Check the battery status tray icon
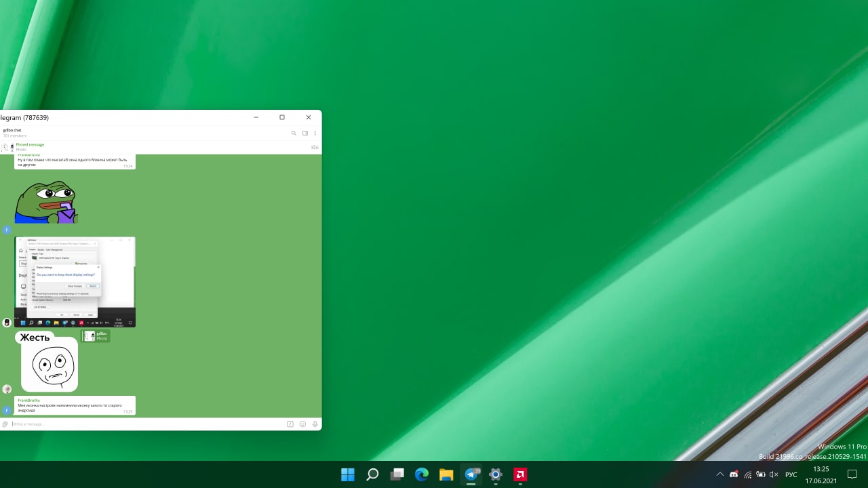Image resolution: width=868 pixels, height=488 pixels. pos(761,474)
